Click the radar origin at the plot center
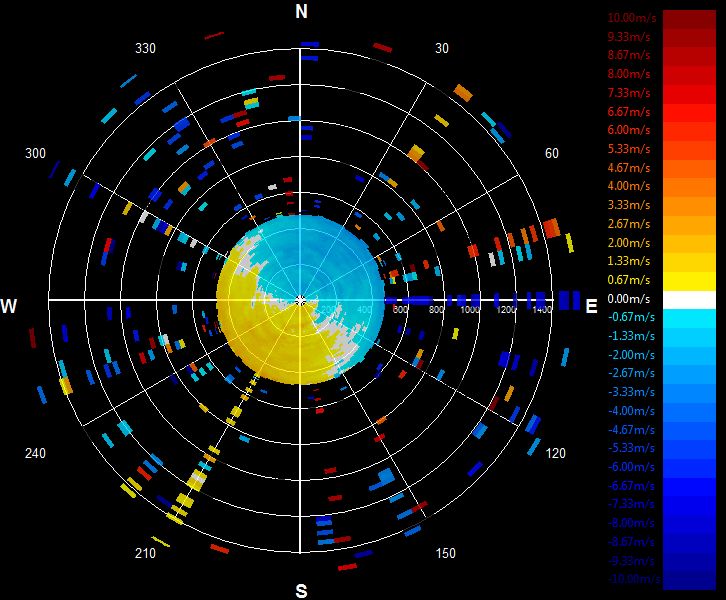 tap(300, 300)
